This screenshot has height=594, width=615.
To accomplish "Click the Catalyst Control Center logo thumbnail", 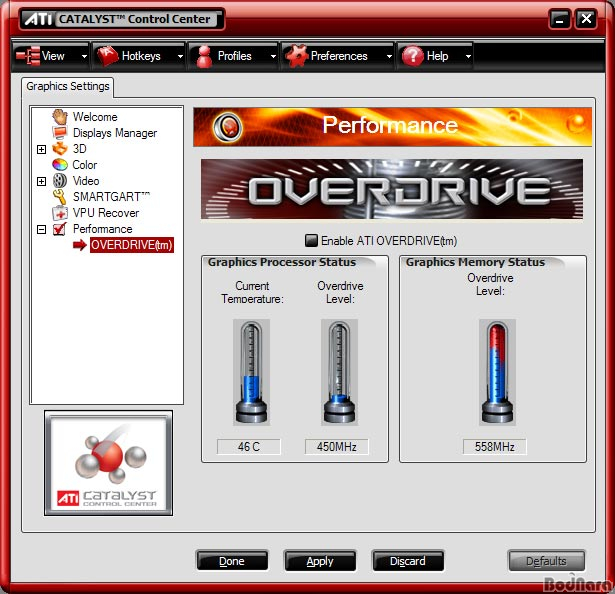I will [x=108, y=464].
